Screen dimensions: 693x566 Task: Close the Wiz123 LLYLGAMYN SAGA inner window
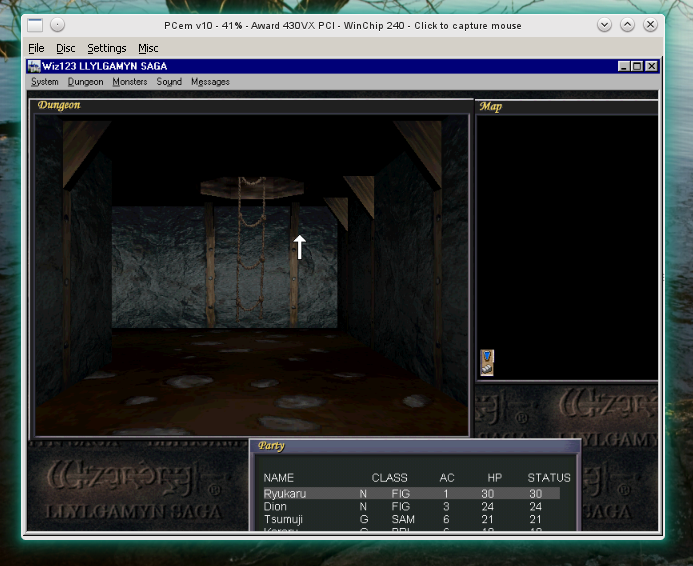(x=651, y=66)
